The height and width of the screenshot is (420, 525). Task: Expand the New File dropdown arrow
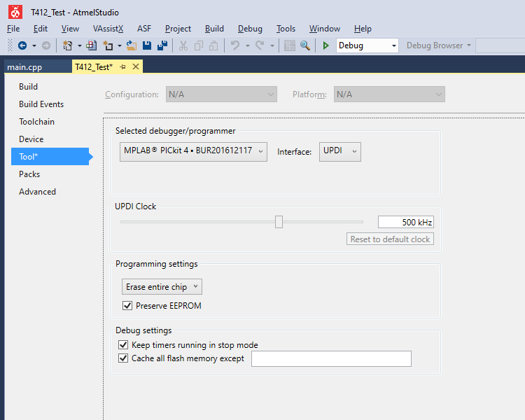[x=120, y=45]
